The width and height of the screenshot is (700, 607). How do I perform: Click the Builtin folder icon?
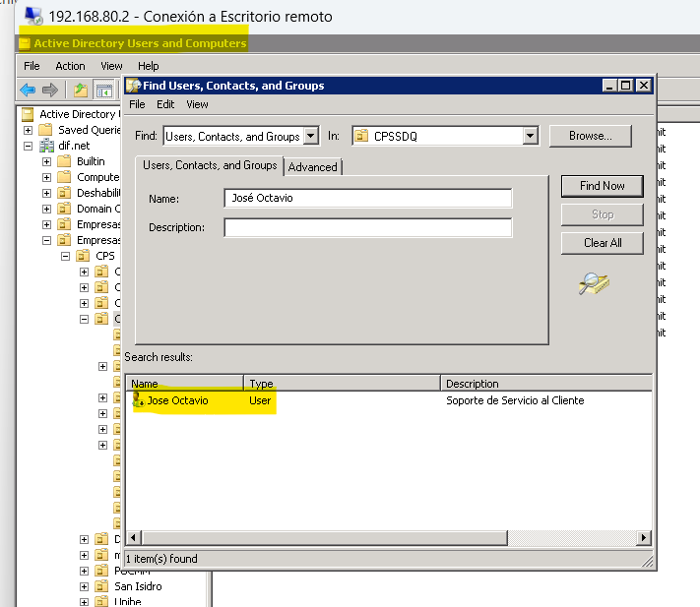click(x=64, y=161)
